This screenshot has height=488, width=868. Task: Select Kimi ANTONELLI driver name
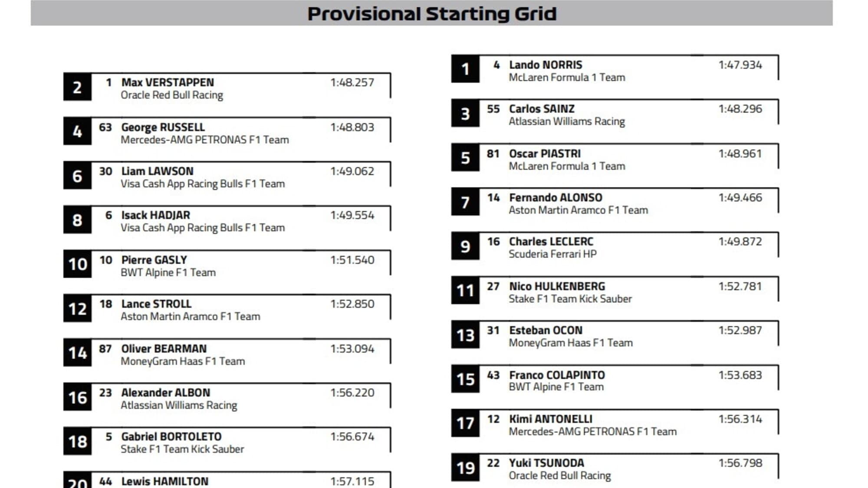(550, 419)
